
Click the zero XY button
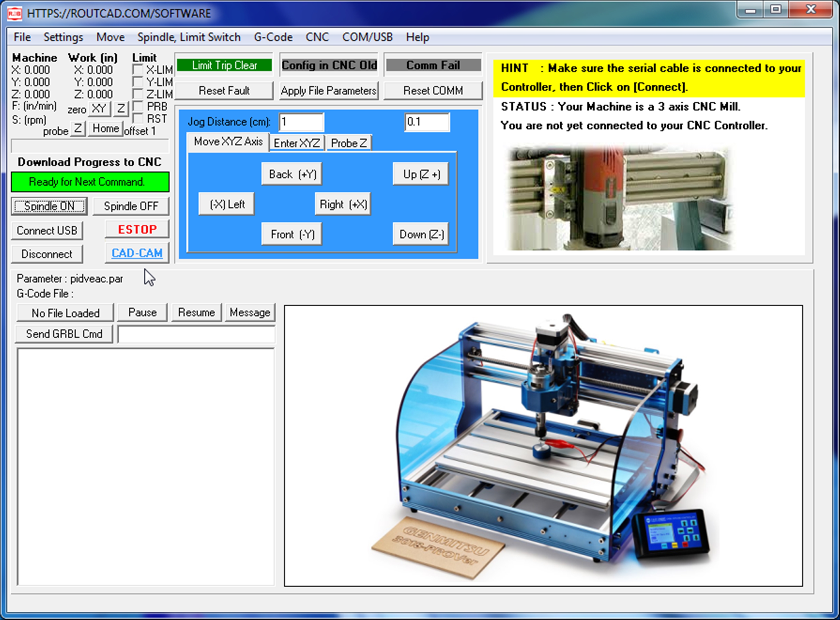[99, 109]
